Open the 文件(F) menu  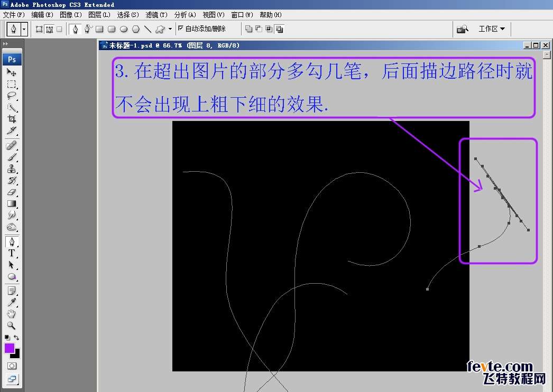point(14,15)
